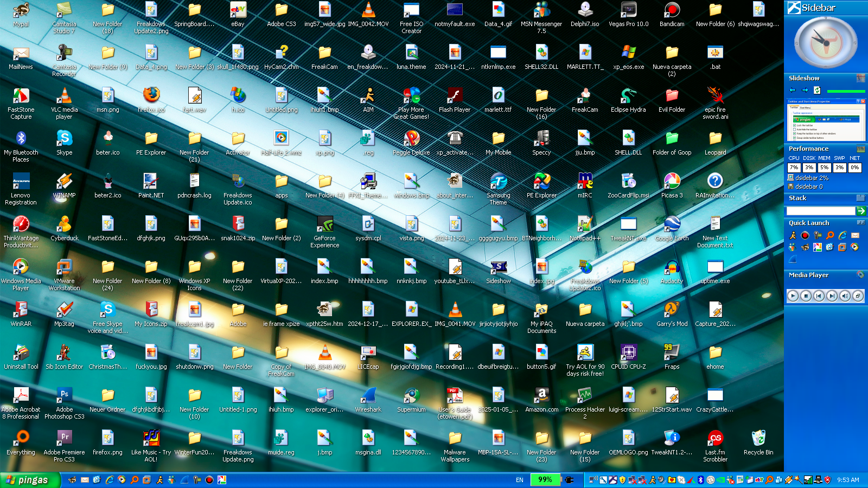The image size is (868, 488).
Task: Open the Slideshow thumbnail image in Sidebar
Action: pos(826,120)
